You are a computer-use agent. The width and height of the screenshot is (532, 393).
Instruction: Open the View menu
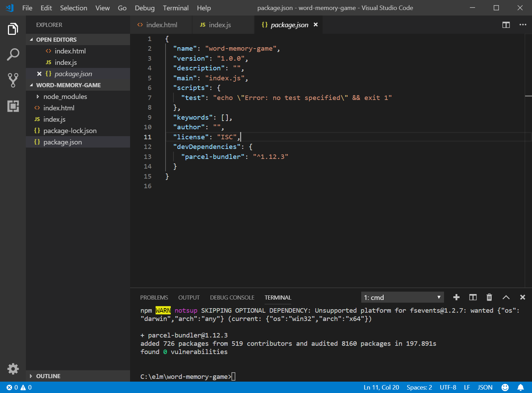tap(102, 8)
